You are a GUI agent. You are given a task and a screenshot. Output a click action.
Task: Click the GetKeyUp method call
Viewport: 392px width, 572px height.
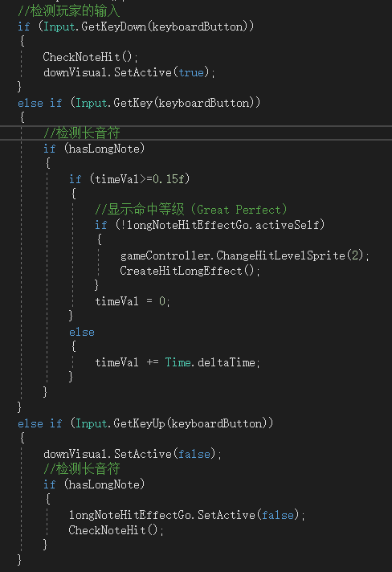(139, 423)
